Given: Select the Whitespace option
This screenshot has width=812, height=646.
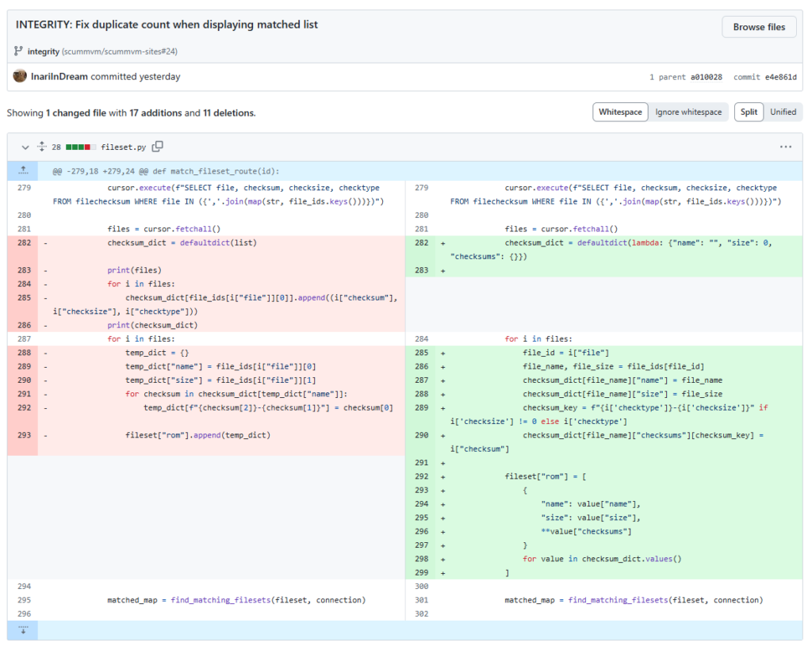Looking at the screenshot, I should point(620,112).
